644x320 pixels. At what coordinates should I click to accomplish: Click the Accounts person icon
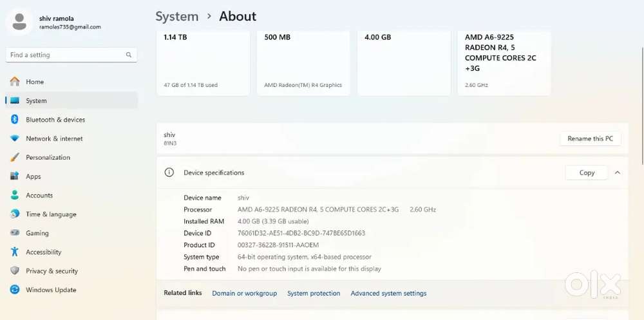(x=15, y=195)
